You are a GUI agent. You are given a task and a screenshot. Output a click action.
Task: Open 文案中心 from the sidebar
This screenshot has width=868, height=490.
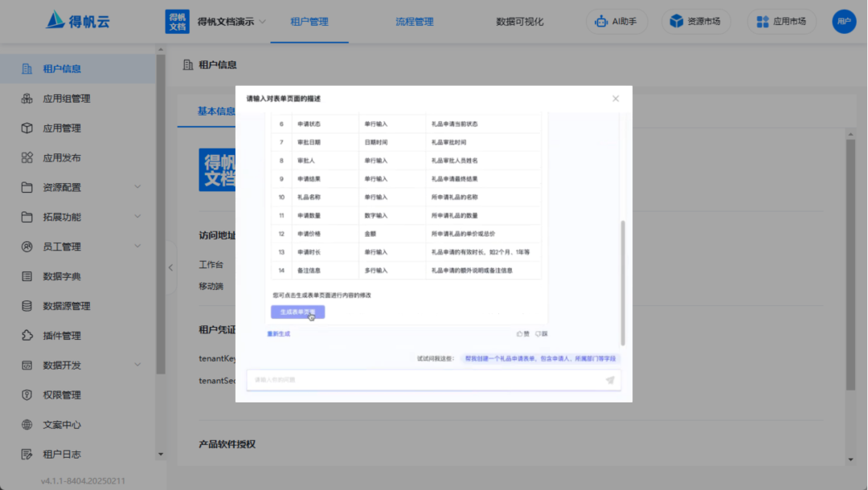pos(61,424)
